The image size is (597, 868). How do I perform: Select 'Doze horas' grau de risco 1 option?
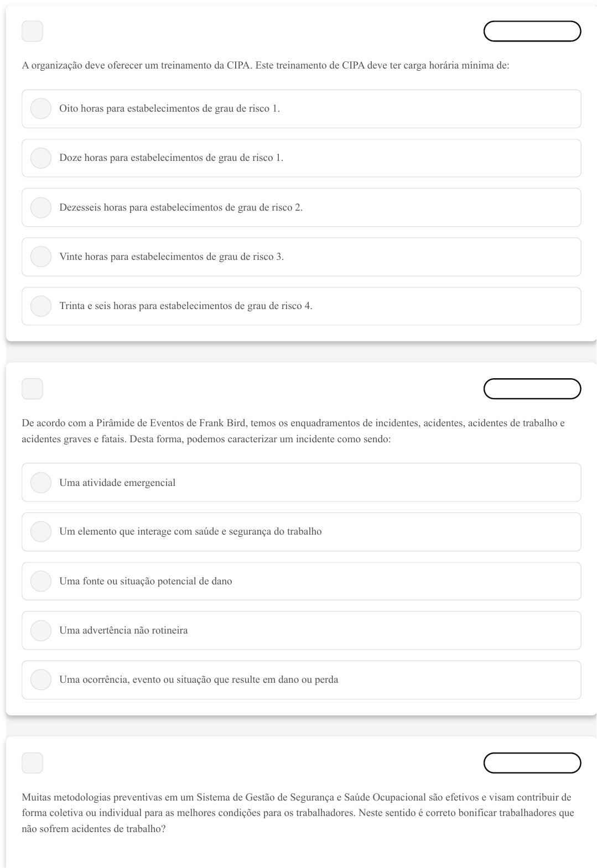(x=40, y=158)
